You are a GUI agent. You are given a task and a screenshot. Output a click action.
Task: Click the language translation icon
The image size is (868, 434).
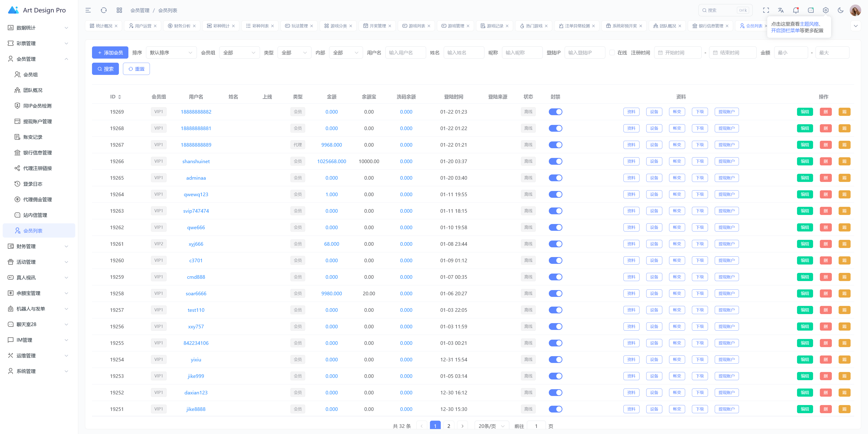point(781,10)
